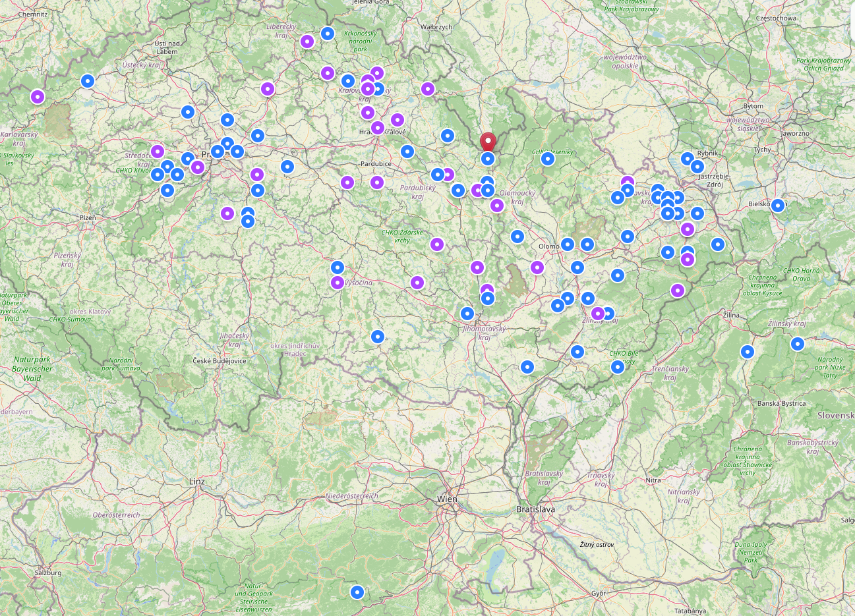Select blue marker east of Pardubice

(x=407, y=151)
